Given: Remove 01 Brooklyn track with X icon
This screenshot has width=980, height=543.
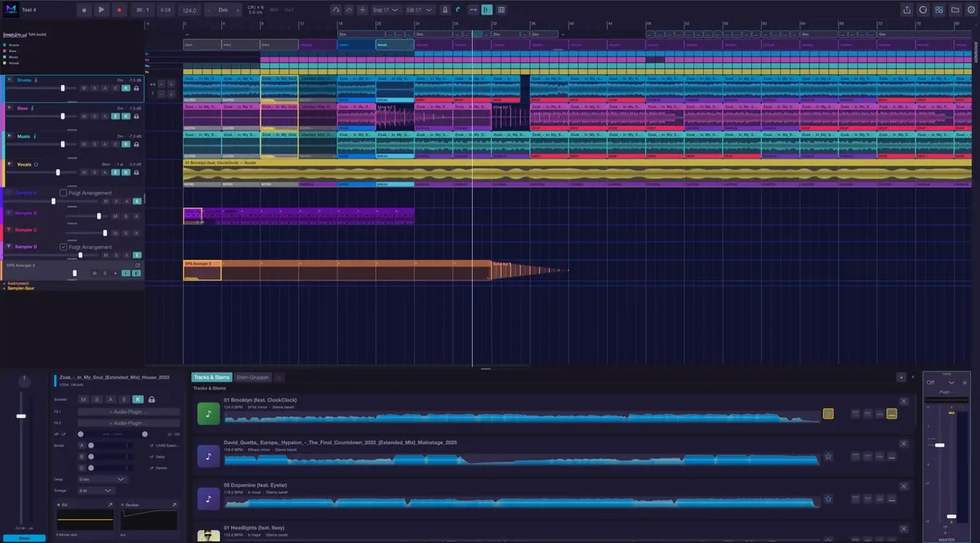Looking at the screenshot, I should 904,401.
